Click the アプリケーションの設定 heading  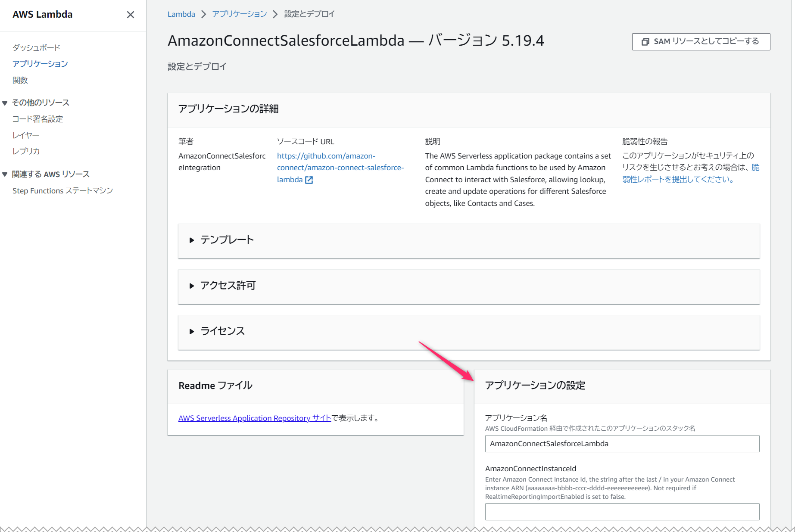click(x=535, y=386)
